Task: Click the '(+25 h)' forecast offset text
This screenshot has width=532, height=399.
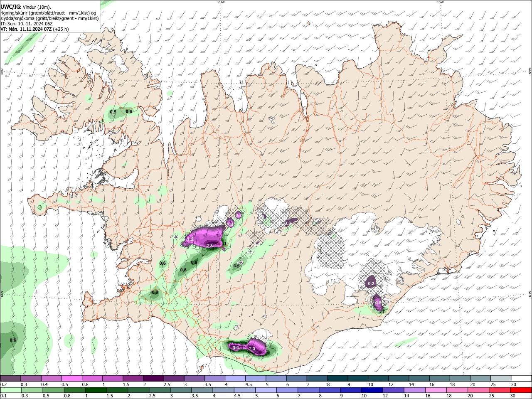Action: (61, 29)
